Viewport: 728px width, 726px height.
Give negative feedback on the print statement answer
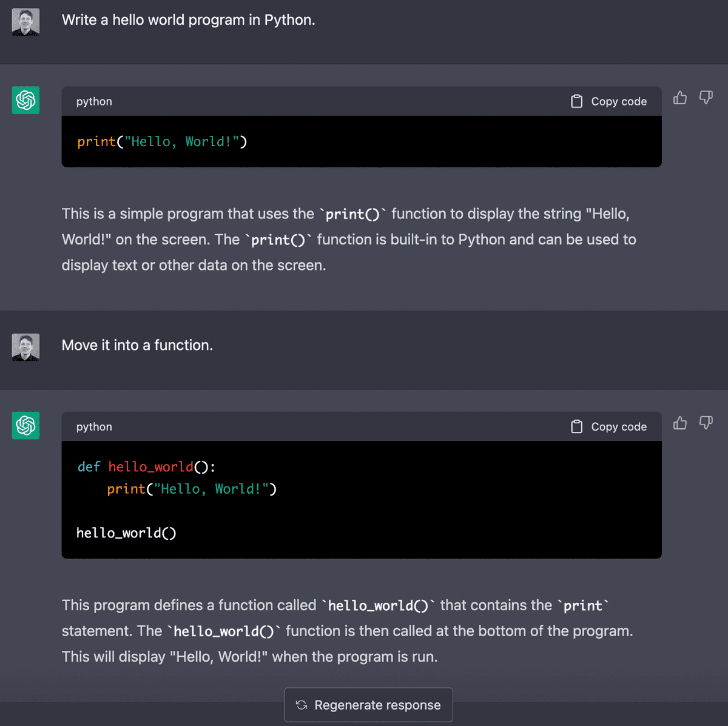point(706,98)
